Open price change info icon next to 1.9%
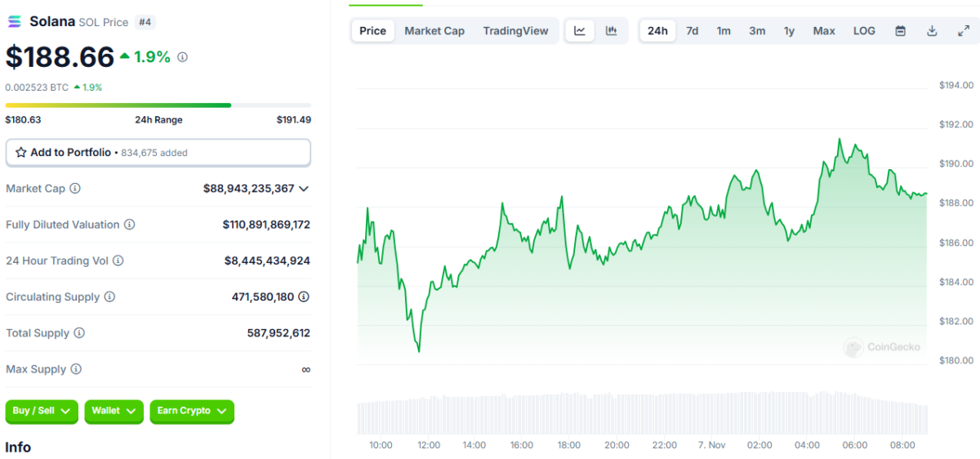This screenshot has width=980, height=459. tap(182, 57)
